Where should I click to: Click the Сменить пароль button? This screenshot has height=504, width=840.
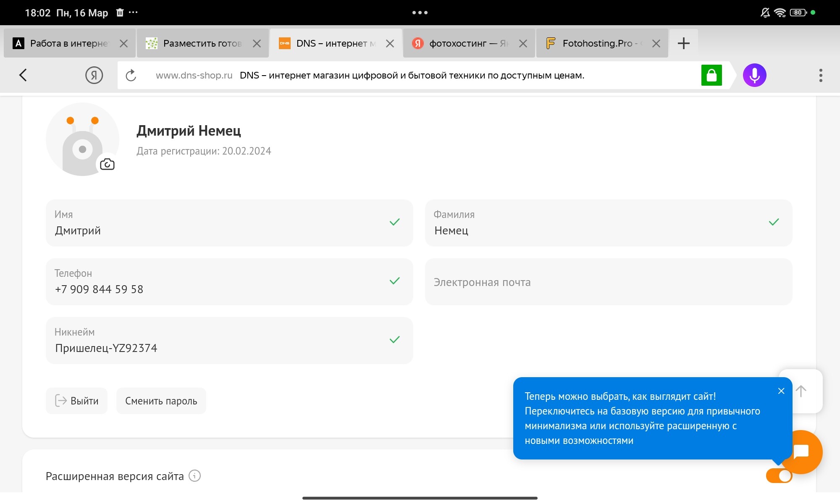point(161,401)
